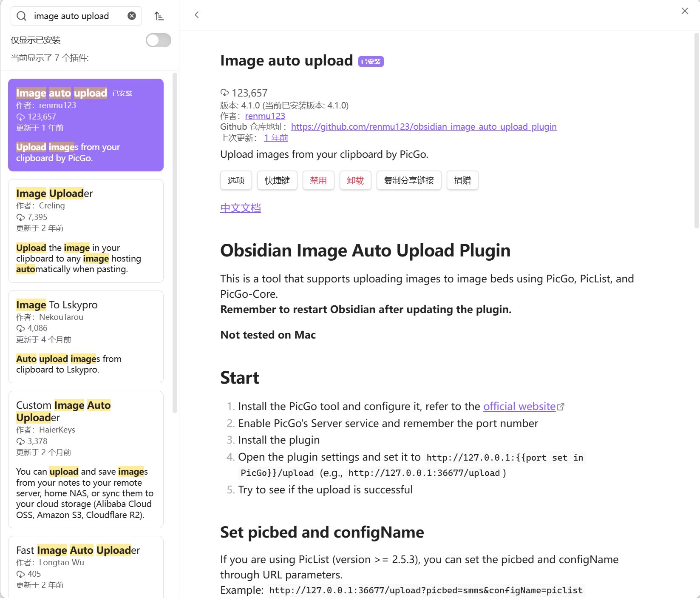
Task: Open the Image To Lskypro plugin card
Action: click(86, 337)
